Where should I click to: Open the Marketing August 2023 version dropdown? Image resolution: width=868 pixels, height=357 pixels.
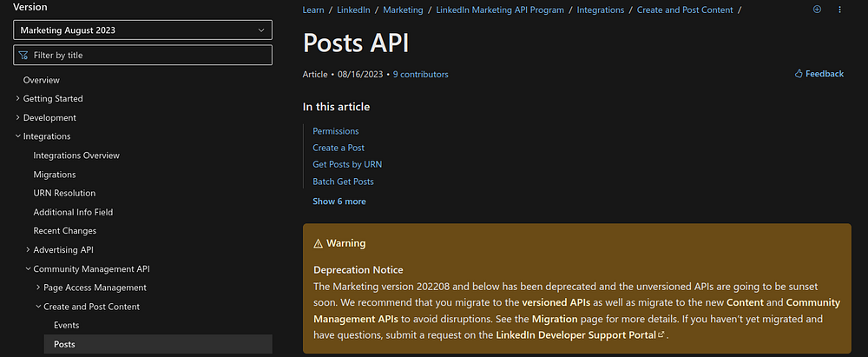(143, 30)
